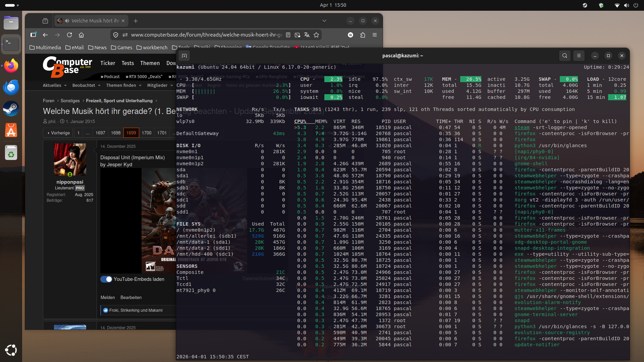644x362 pixels.
Task: Open the terminal hamburger menu
Action: (579, 56)
